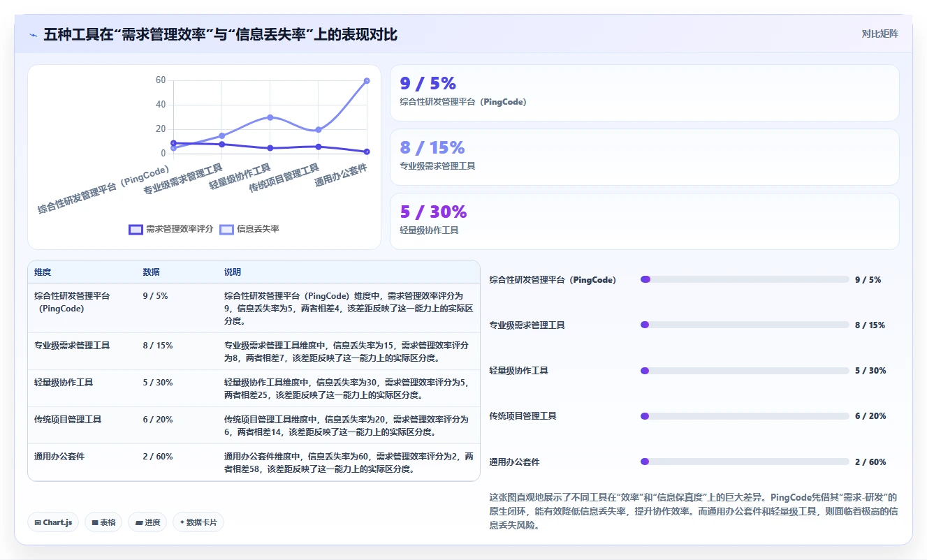The width and height of the screenshot is (927, 560).
Task: Select table cell 9 / 5%
Action: pyautogui.click(x=155, y=296)
